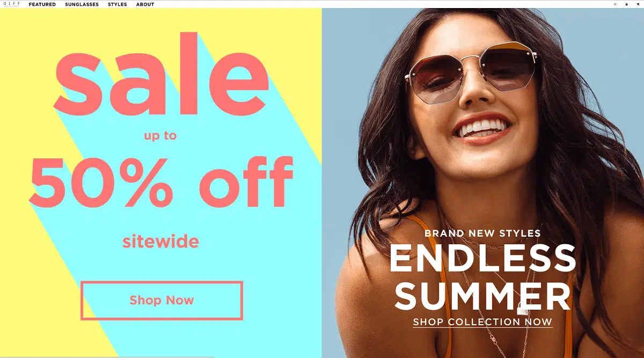644x358 pixels.
Task: Open the ABOUT menu
Action: point(145,4)
